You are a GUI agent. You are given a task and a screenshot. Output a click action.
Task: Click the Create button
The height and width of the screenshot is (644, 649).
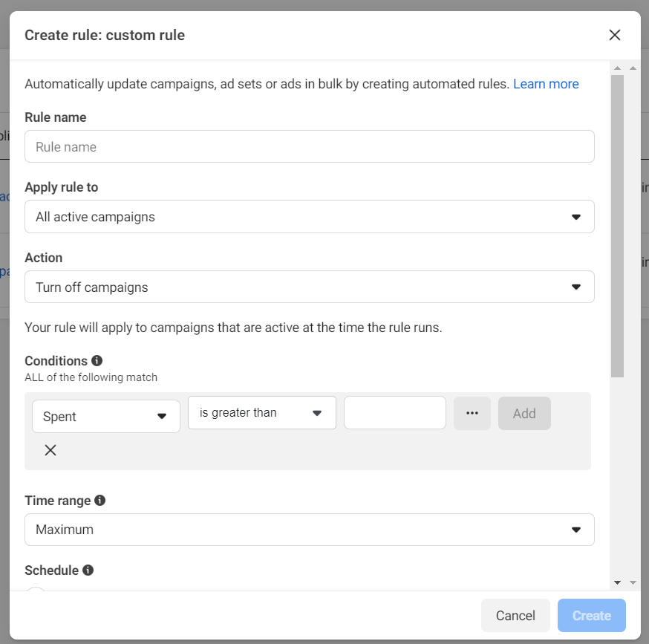point(591,615)
